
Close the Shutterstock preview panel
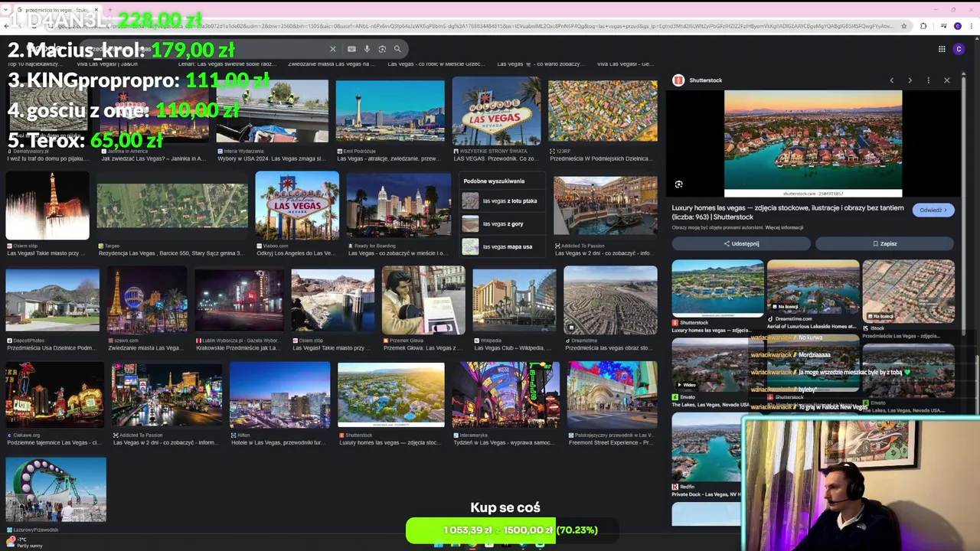tap(947, 80)
